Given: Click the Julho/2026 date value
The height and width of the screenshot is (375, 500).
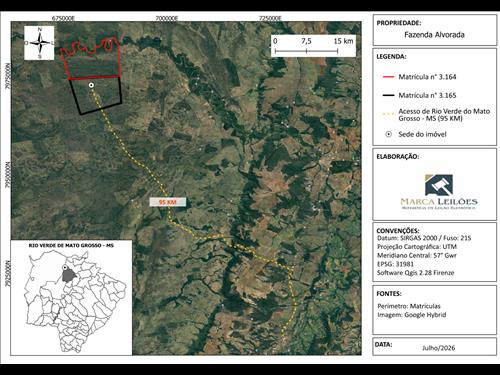Looking at the screenshot, I should point(439,348).
